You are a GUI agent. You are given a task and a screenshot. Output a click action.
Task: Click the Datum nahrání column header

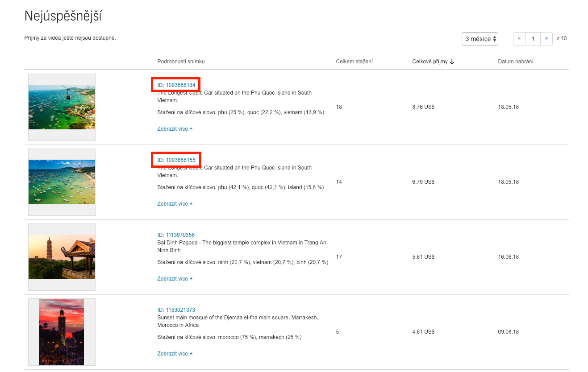pos(515,62)
